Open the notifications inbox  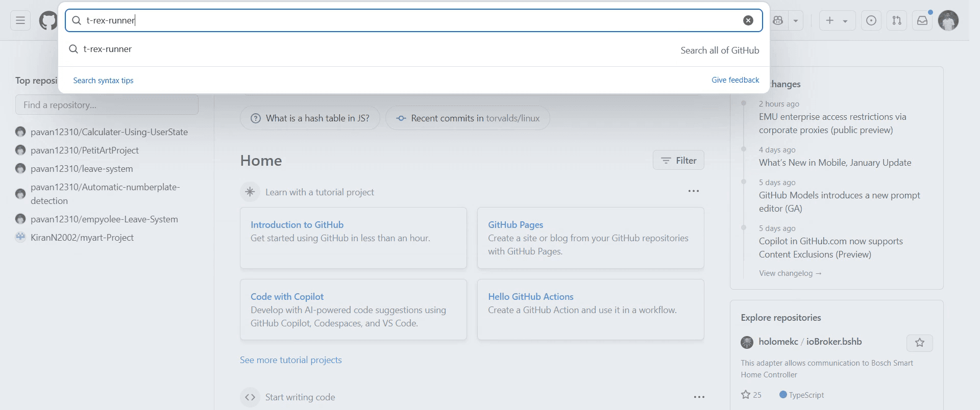(x=922, y=20)
